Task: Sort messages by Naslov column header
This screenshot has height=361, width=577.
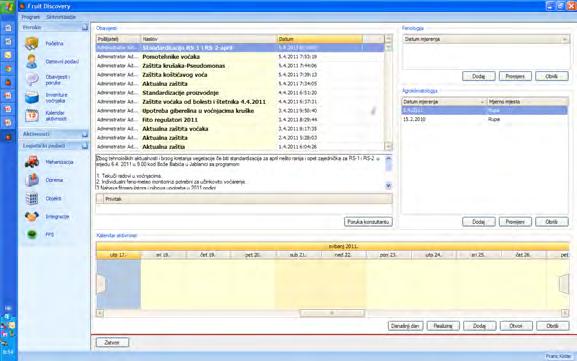Action: click(209, 39)
